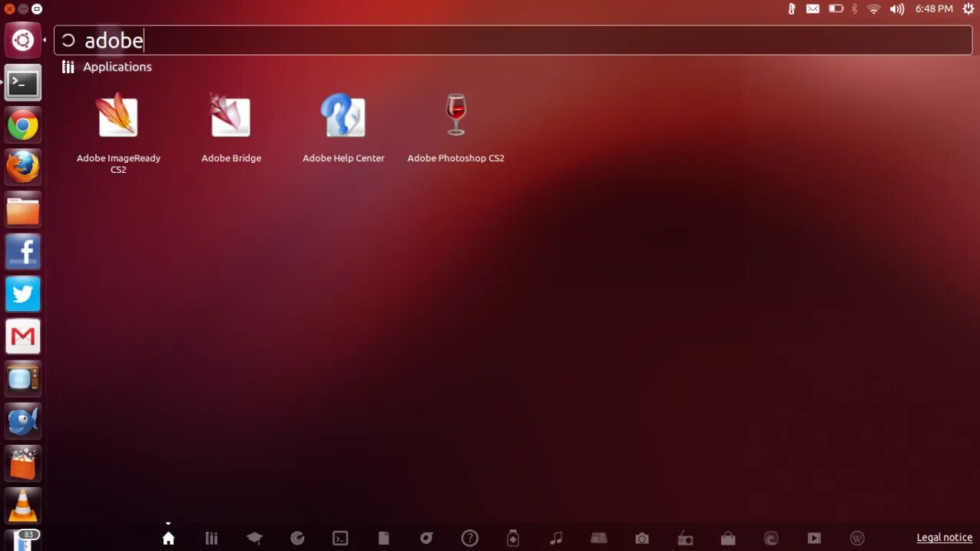Switch to the medicine bottle lens
Viewport: 980px width, 551px height.
tap(513, 538)
